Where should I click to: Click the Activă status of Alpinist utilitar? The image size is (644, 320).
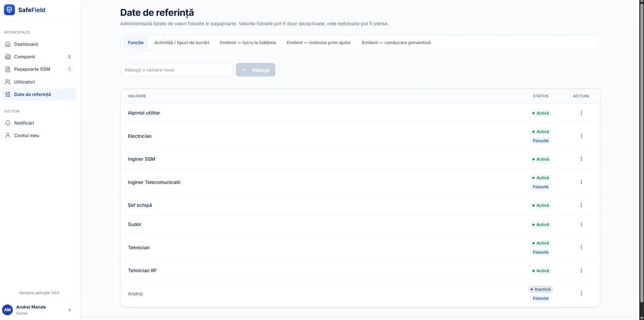pos(541,113)
